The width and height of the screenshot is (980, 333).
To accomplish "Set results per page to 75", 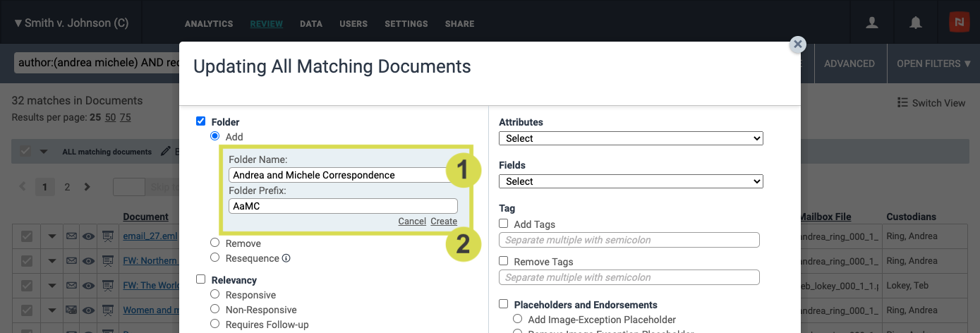I will tap(126, 117).
